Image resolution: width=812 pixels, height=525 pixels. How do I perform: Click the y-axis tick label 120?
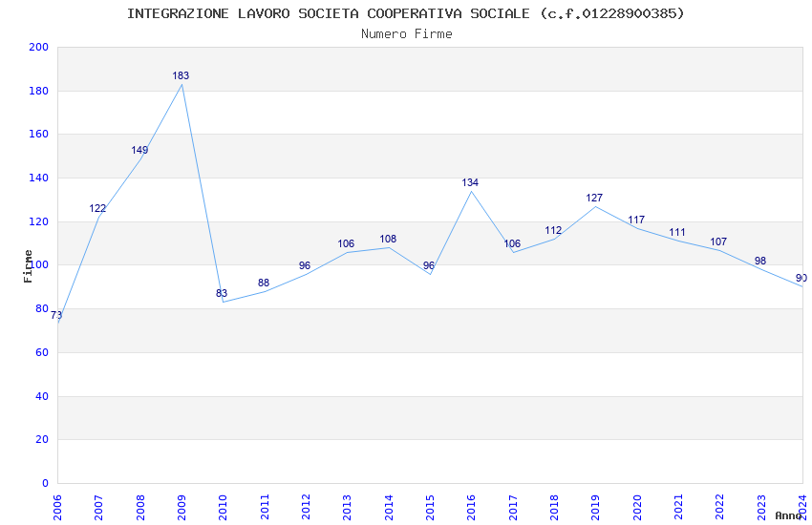pos(39,221)
